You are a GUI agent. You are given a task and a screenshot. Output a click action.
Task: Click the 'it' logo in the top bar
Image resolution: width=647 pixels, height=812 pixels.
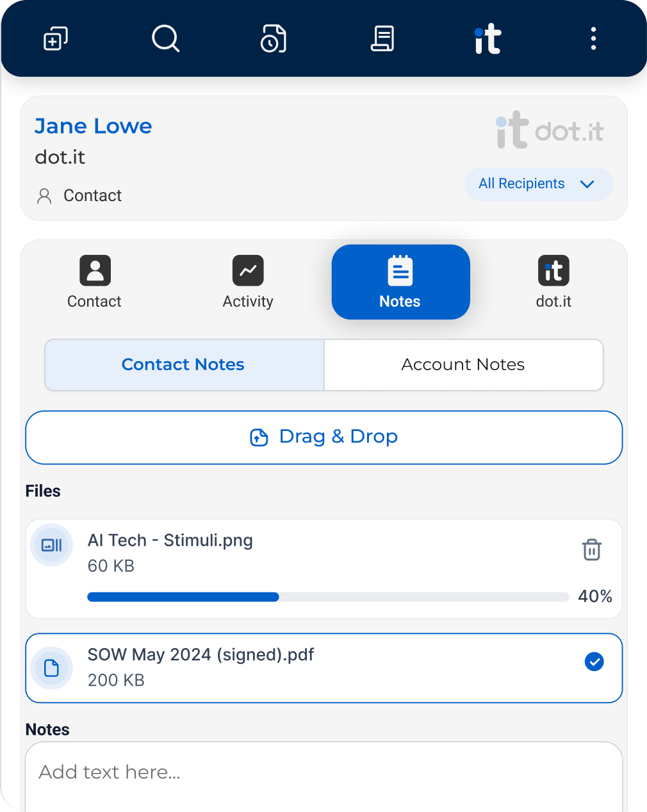point(487,38)
